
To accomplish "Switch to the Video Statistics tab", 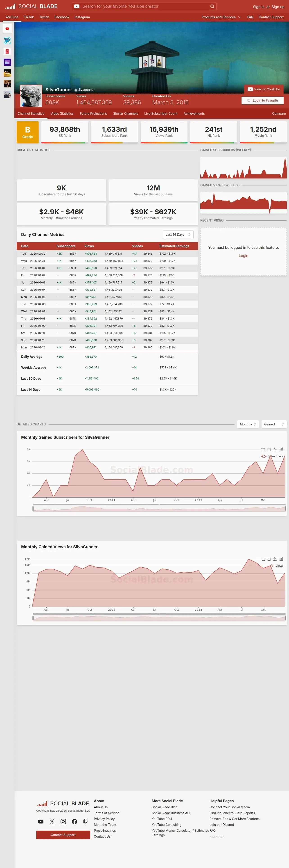I will (x=62, y=114).
